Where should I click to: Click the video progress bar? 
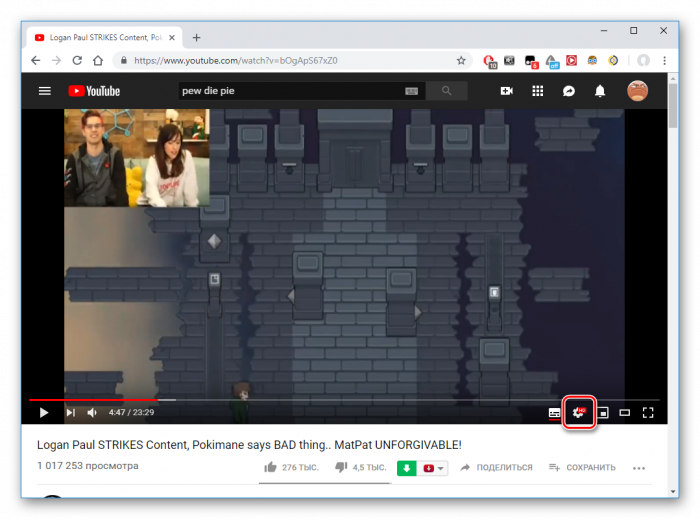pos(300,400)
